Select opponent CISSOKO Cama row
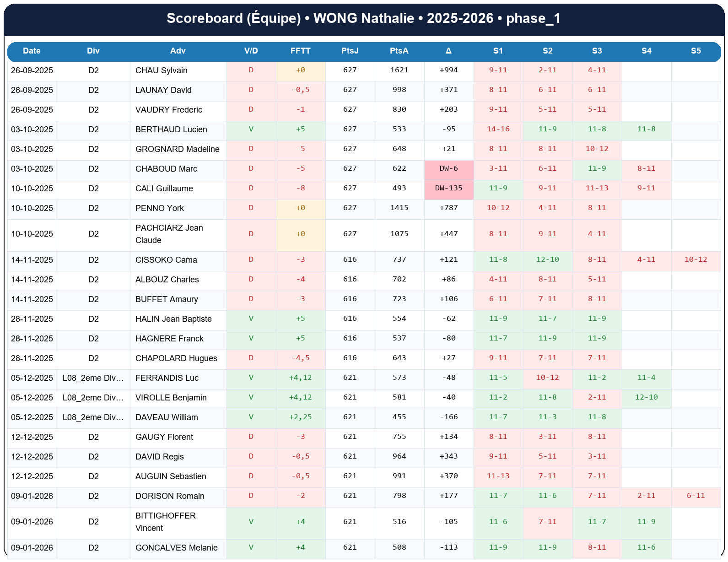Image resolution: width=728 pixels, height=562 pixels. tap(166, 260)
